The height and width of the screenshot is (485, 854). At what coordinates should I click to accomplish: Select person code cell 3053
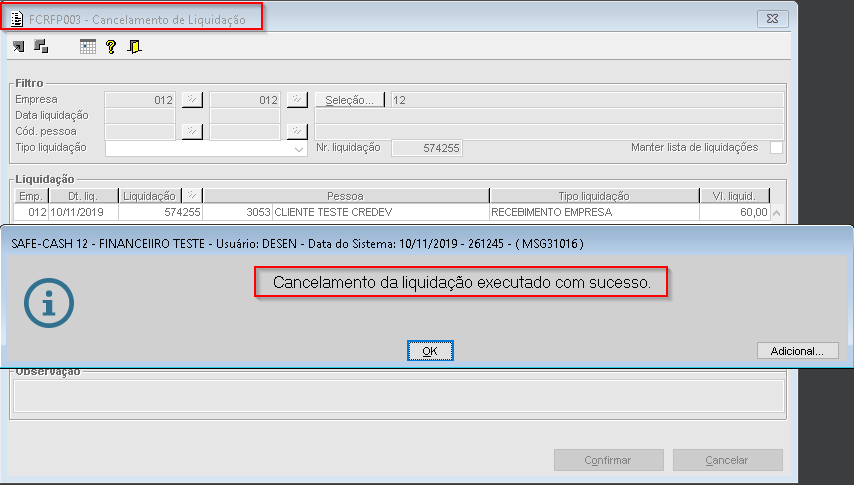click(x=237, y=212)
